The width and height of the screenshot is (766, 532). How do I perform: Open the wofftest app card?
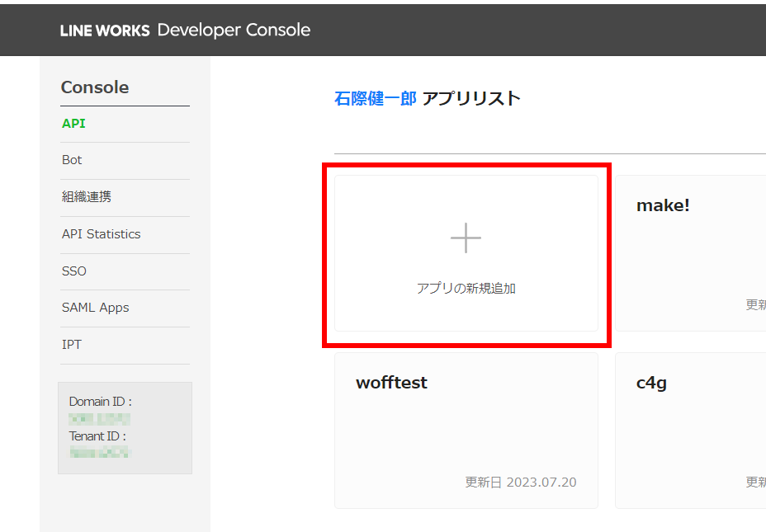[465, 431]
